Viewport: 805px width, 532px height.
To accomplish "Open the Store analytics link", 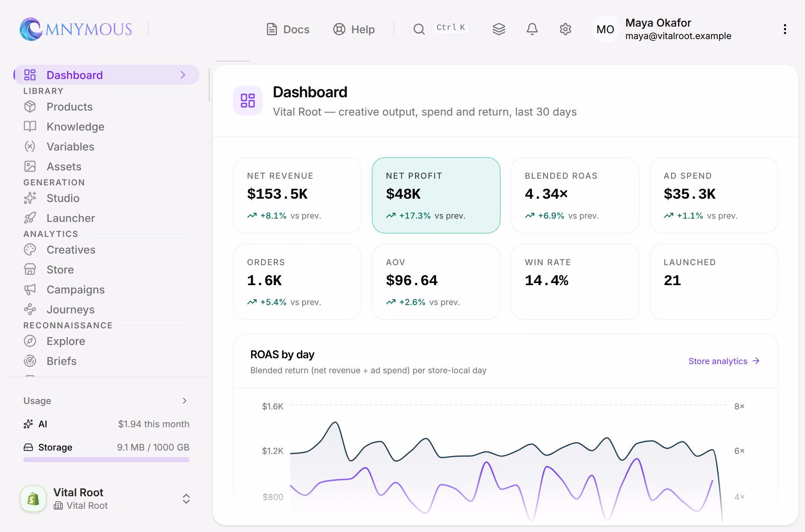I will [724, 361].
